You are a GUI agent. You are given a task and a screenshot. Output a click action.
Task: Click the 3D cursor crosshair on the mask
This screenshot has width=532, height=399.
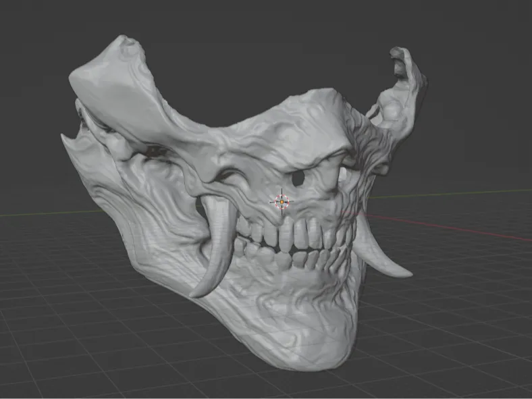coord(282,202)
